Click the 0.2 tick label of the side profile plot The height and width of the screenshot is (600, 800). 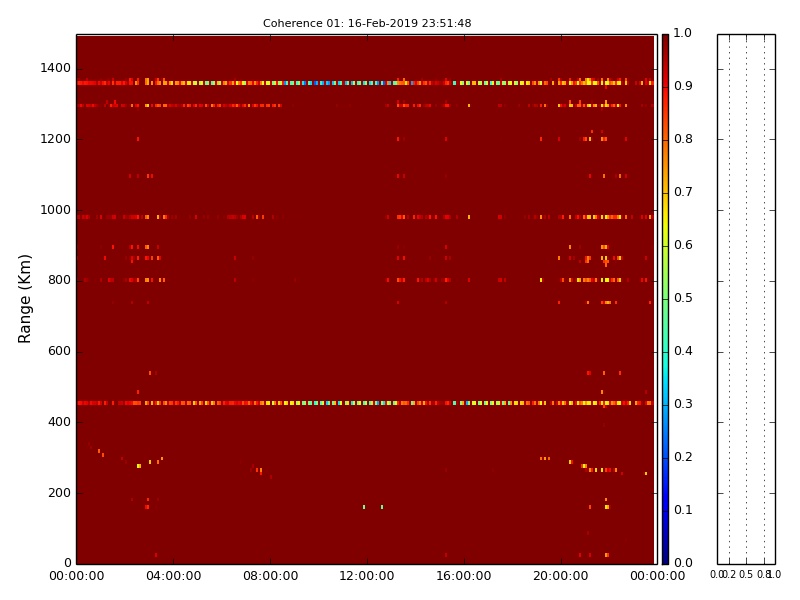tap(731, 574)
